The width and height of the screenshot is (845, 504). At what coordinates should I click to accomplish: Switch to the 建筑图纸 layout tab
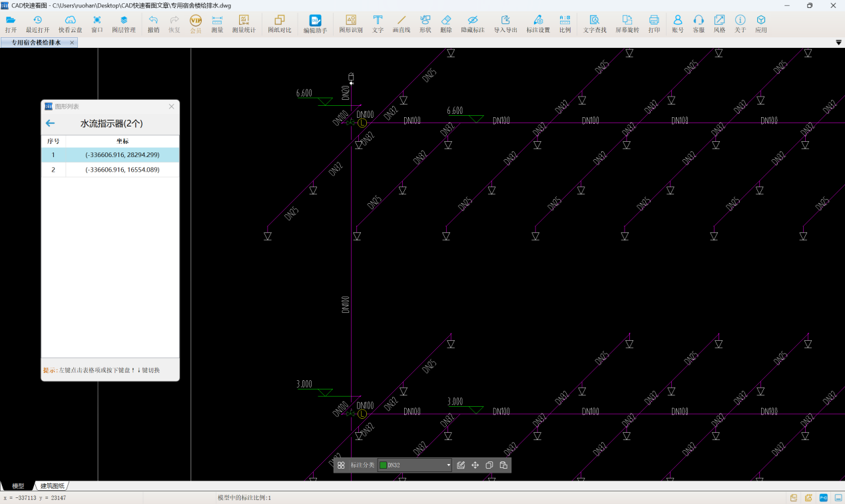(x=53, y=486)
